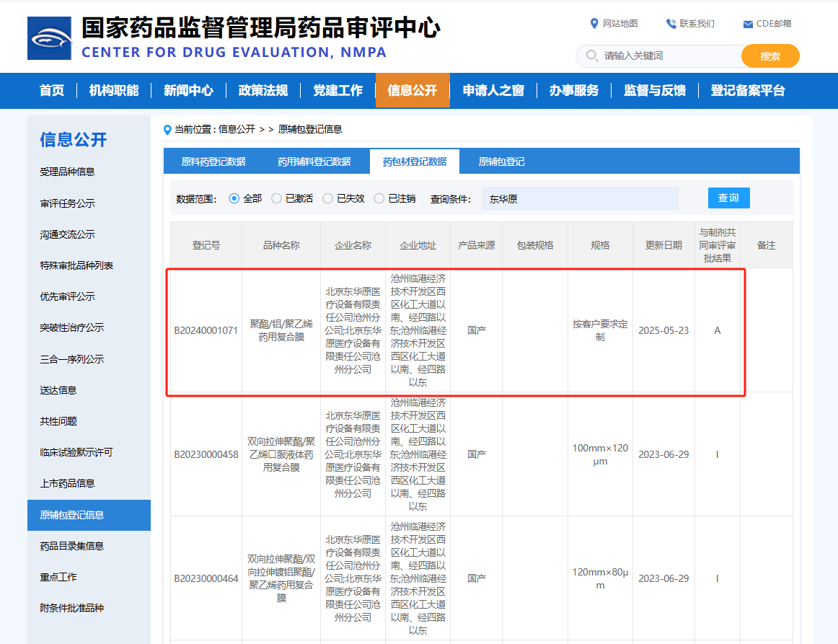Open 信息公开 in the main navigation

(x=412, y=91)
